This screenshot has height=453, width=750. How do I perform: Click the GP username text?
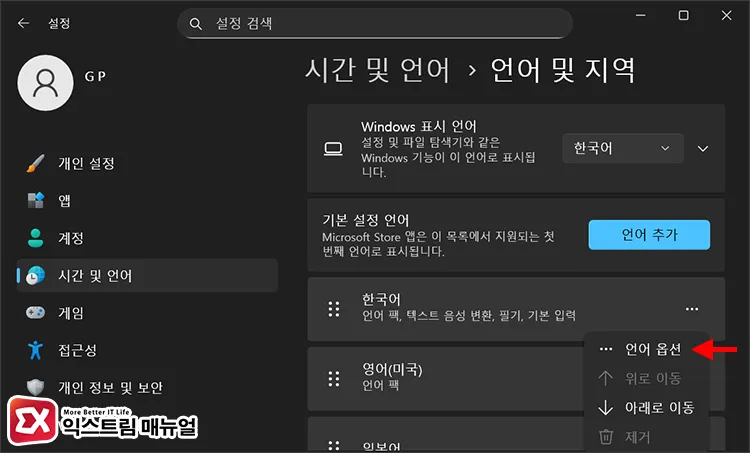click(95, 77)
